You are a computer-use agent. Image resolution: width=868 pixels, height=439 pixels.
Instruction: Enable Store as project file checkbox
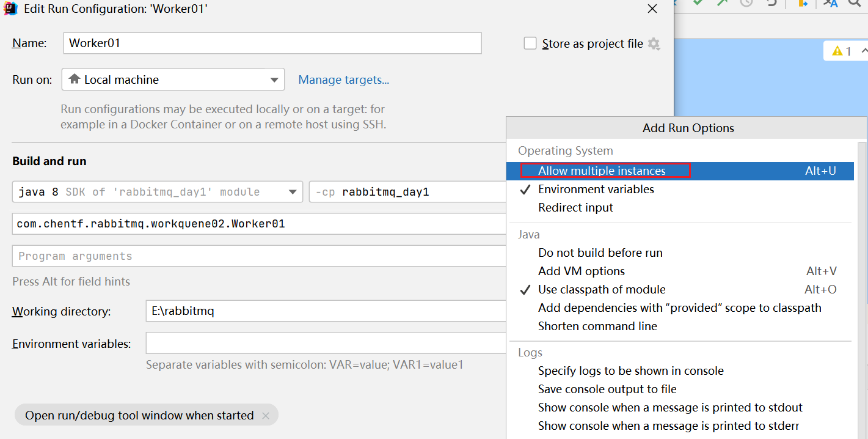(530, 43)
